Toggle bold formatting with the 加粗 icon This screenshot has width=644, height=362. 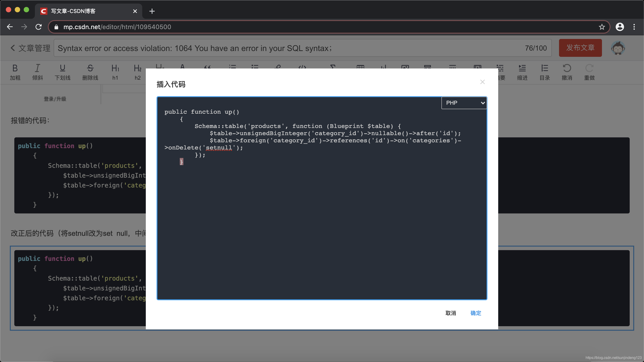tap(15, 72)
